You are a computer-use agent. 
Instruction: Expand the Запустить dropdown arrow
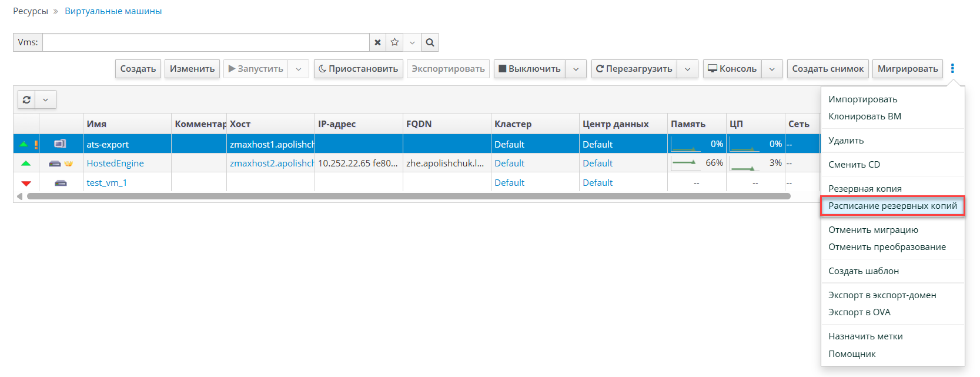[x=299, y=69]
